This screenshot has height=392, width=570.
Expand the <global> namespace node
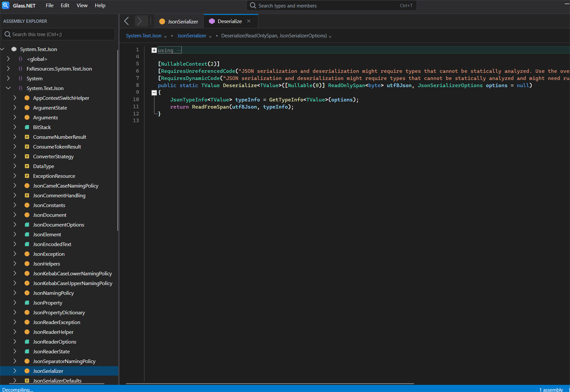coord(8,59)
